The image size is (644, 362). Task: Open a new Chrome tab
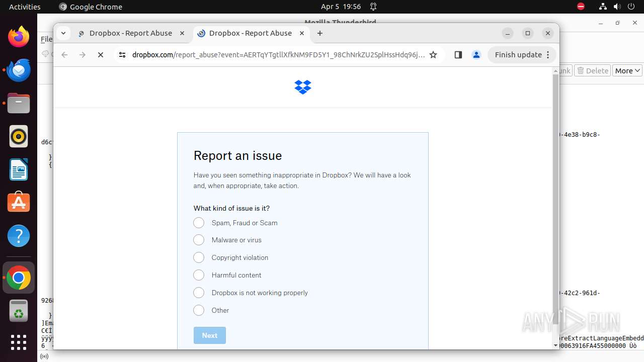[x=320, y=33]
